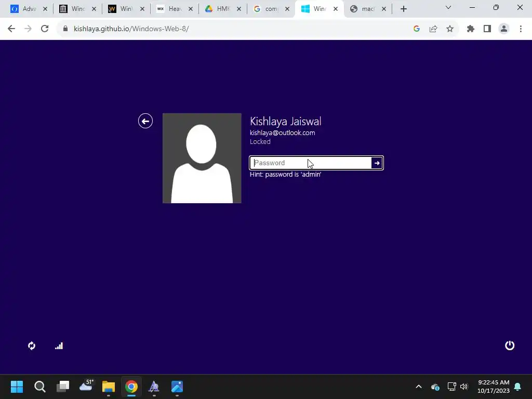The image size is (532, 399).
Task: Reload the page
Action: [45, 29]
